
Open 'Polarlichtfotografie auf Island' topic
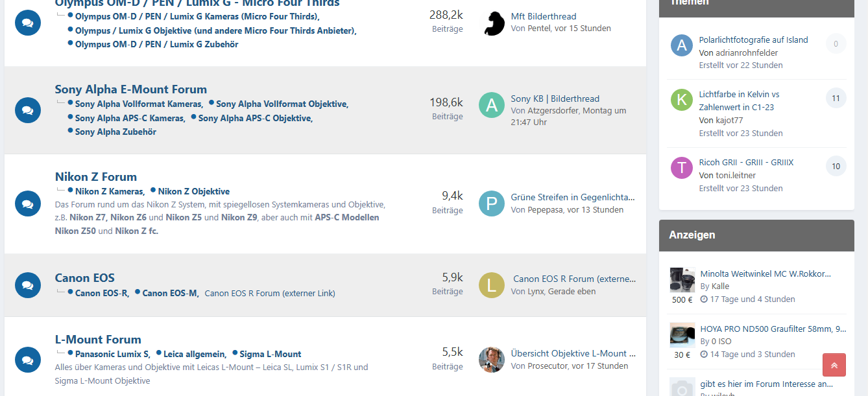(753, 40)
